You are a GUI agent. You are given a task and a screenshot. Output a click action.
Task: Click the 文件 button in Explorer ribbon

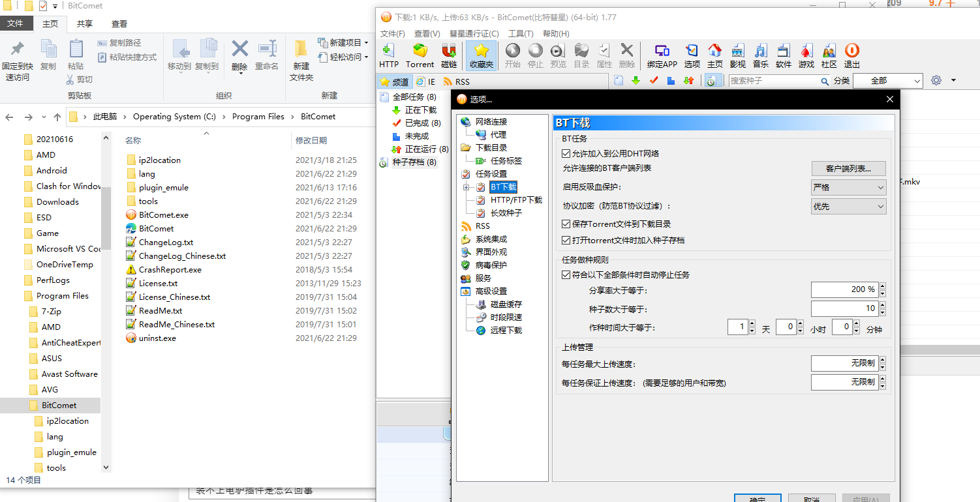[x=15, y=23]
